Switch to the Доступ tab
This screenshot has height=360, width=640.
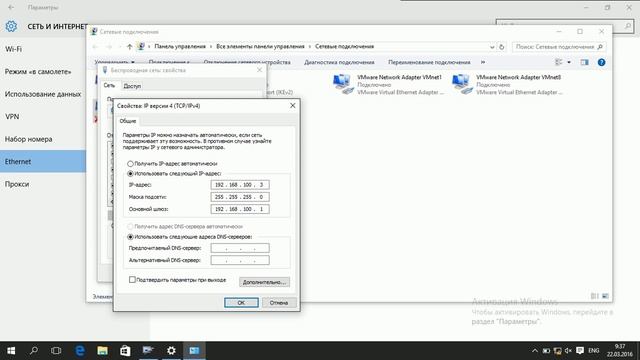pos(132,86)
